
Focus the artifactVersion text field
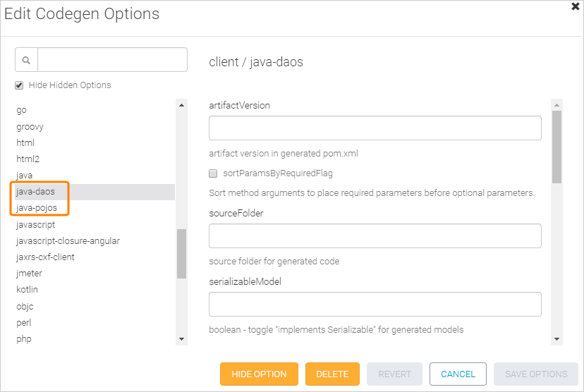point(375,128)
